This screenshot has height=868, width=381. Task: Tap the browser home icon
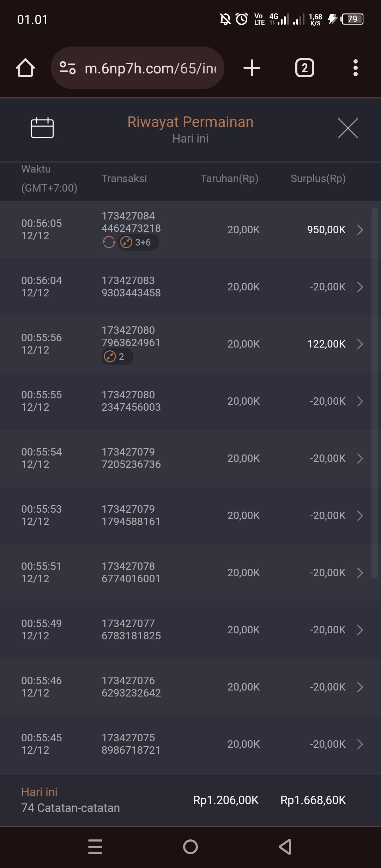pos(25,68)
